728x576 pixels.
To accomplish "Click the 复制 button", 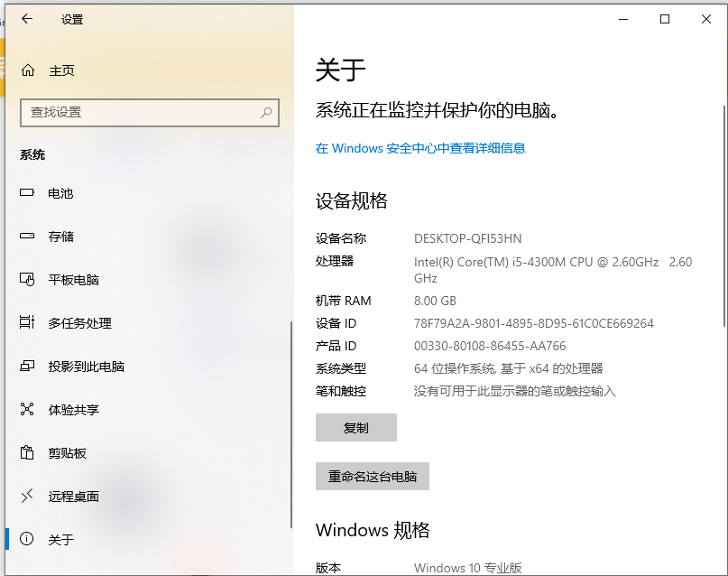I will coord(356,427).
